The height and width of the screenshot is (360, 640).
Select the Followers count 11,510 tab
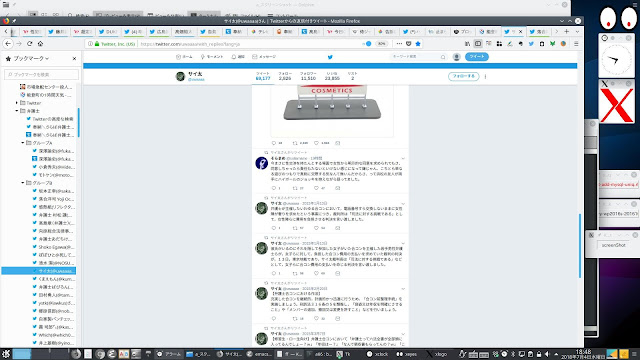coord(308,76)
